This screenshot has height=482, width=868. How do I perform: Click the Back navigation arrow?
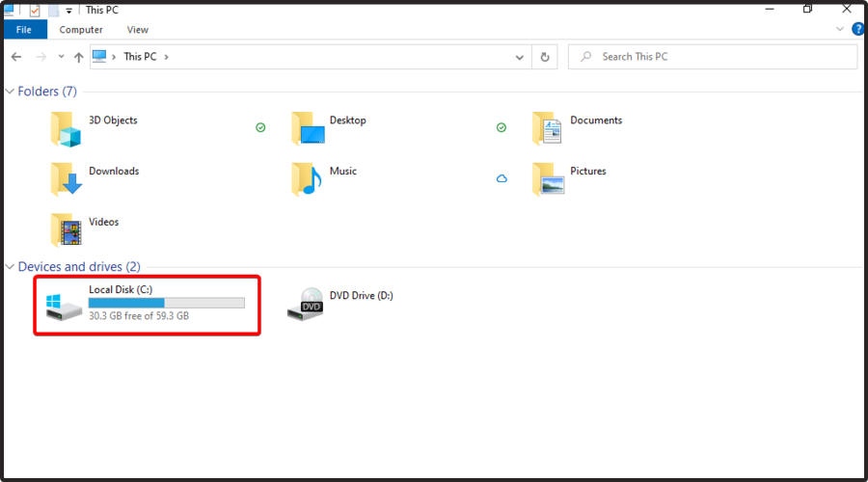tap(16, 57)
